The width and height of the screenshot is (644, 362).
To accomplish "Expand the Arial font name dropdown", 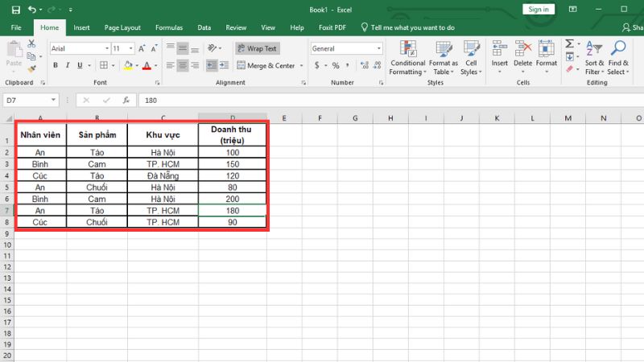I will 105,48.
